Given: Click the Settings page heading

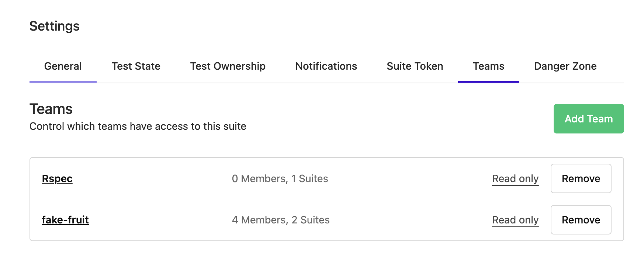Looking at the screenshot, I should (x=54, y=26).
